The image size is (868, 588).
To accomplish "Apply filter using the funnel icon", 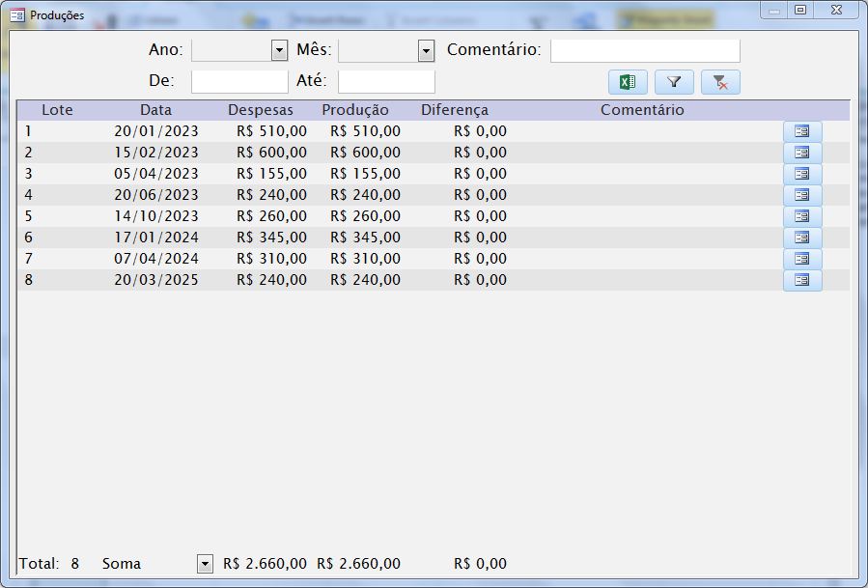I will [674, 82].
